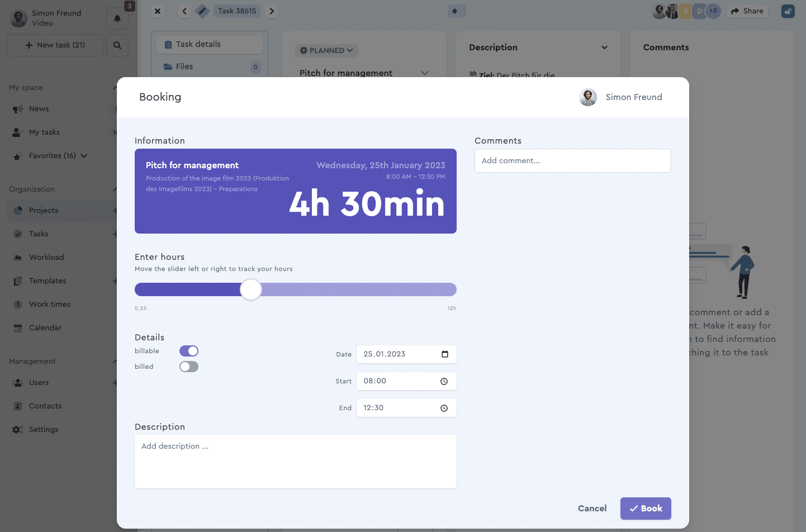
Task: Expand the Favorites (16) list
Action: [x=84, y=156]
